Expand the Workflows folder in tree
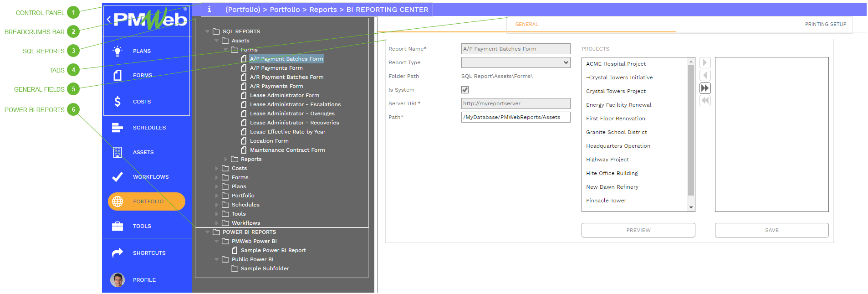The image size is (868, 294). click(216, 223)
